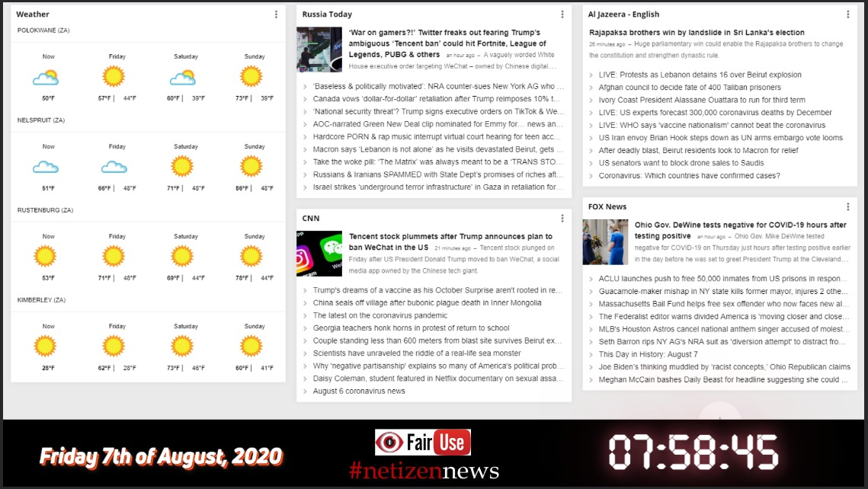Click the Friday 7th of August, 2020 date
Image resolution: width=868 pixels, height=489 pixels.
161,456
